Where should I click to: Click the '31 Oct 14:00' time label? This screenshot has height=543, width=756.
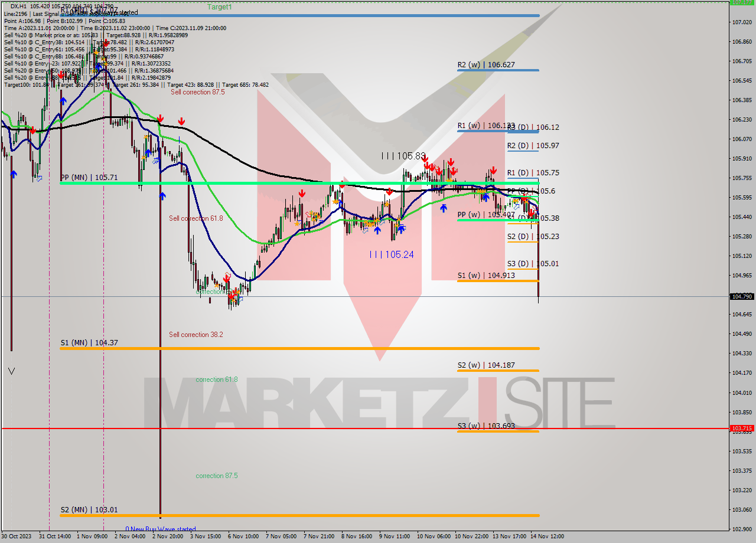(x=56, y=537)
